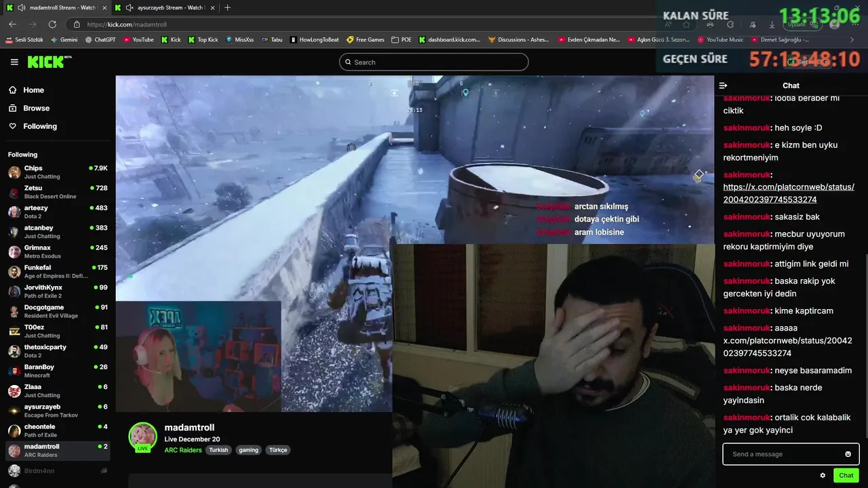The height and width of the screenshot is (488, 868).
Task: Open MissXss bookmark
Action: pos(239,40)
